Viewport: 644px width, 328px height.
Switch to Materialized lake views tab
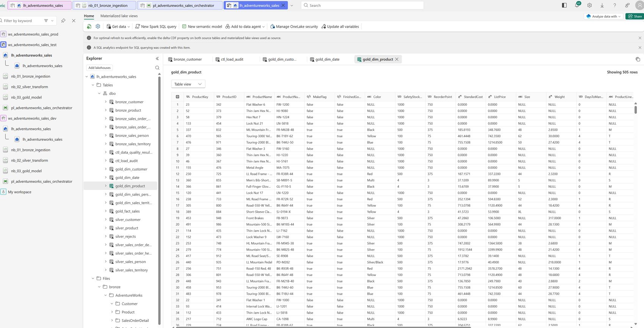tap(119, 16)
